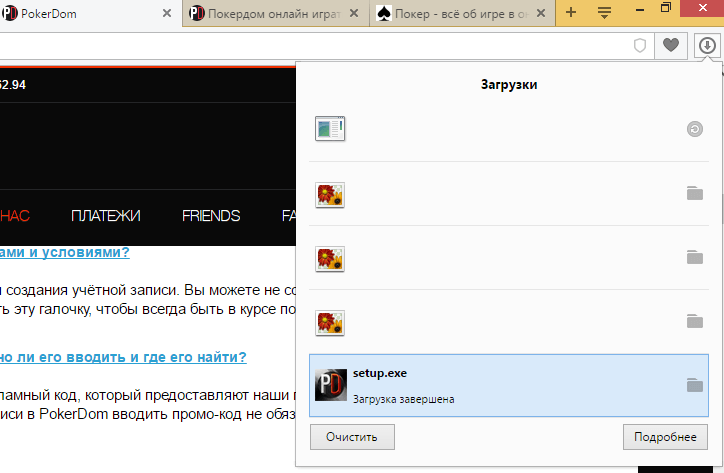Screen dimensions: 724x473
Task: Open the FRIENDS menu item
Action: point(210,215)
